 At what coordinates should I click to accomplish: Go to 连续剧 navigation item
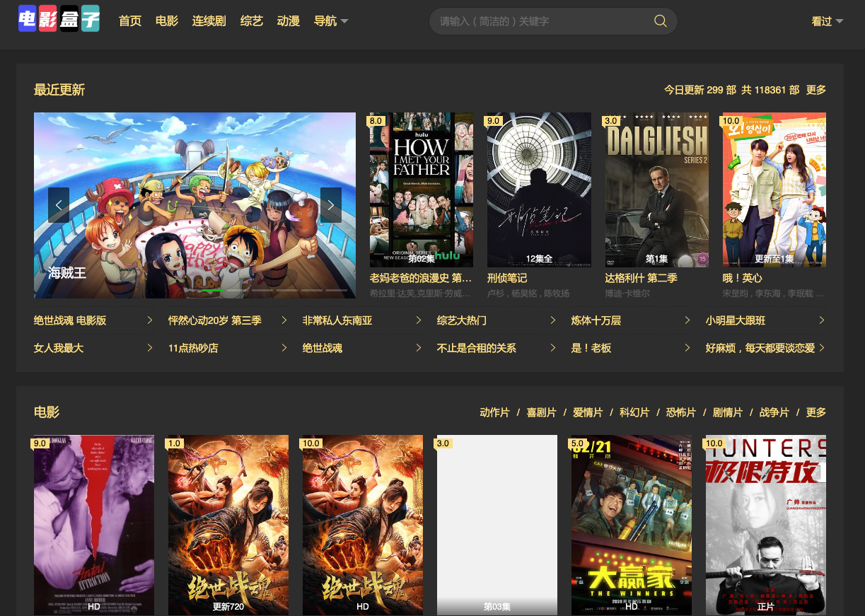(209, 21)
